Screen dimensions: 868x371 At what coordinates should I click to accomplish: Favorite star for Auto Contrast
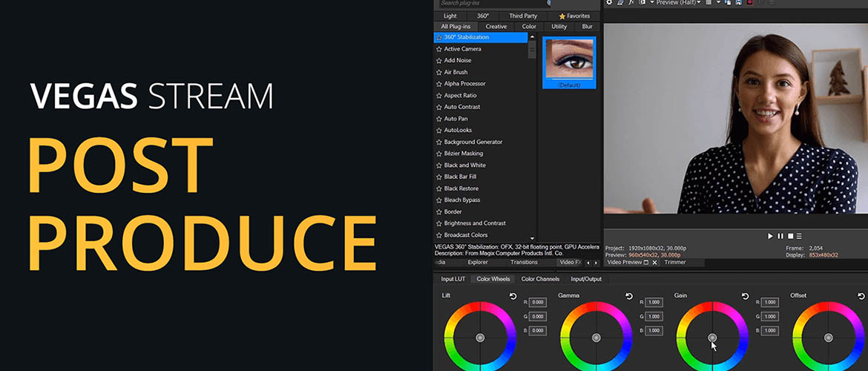click(439, 107)
